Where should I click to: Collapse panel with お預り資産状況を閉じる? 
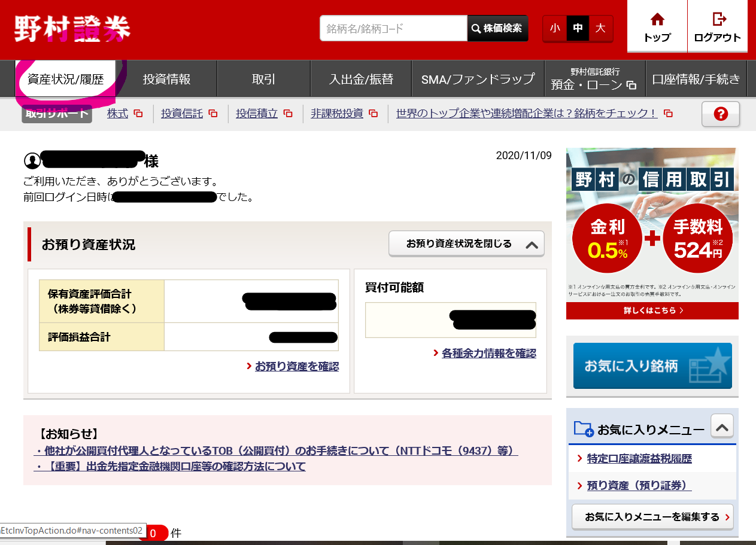tap(466, 243)
